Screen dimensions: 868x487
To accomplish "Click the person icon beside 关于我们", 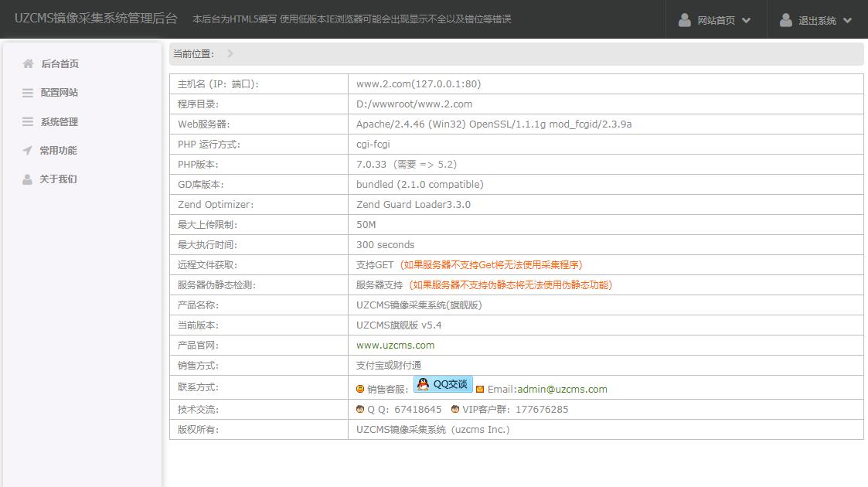I will pos(27,179).
